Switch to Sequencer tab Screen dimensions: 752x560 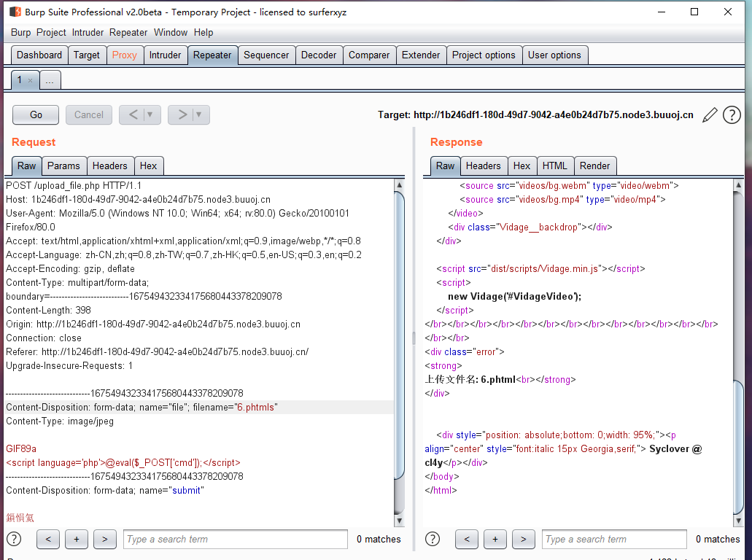click(266, 55)
